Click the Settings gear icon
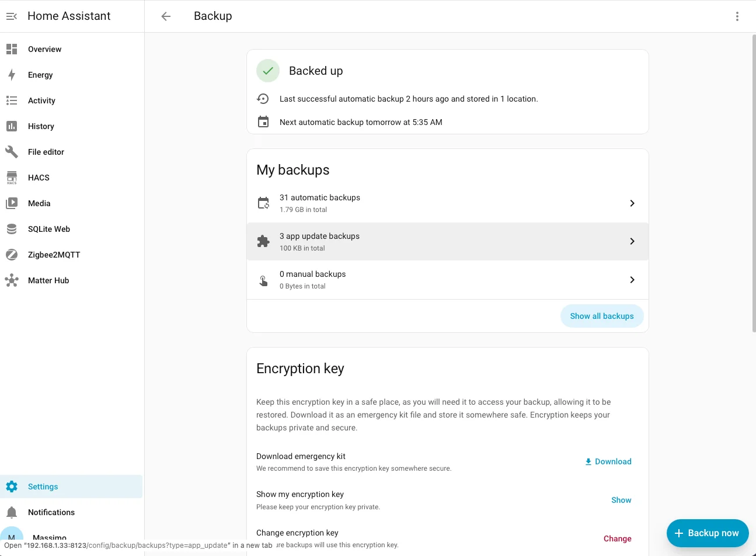The height and width of the screenshot is (556, 756). [x=12, y=487]
